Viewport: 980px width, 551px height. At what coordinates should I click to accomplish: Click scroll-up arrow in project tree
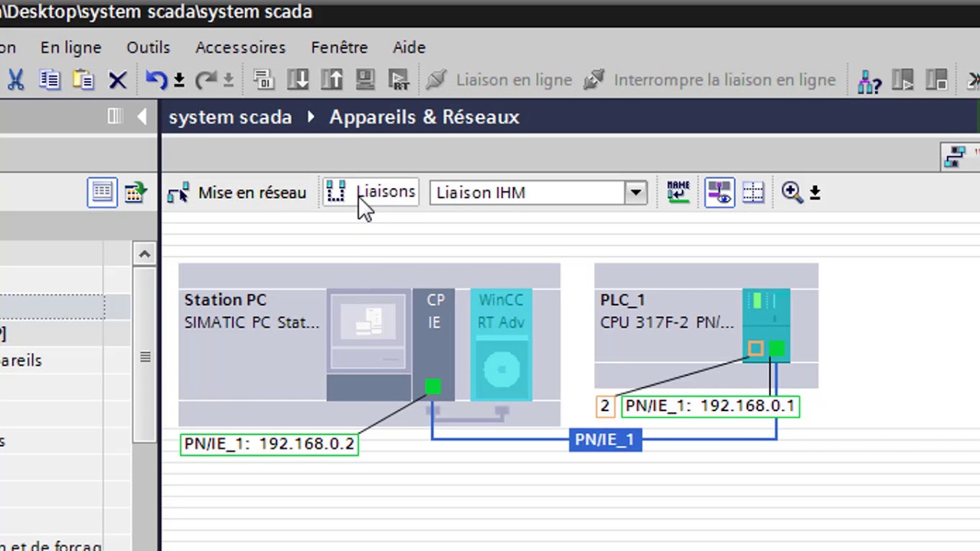(144, 253)
